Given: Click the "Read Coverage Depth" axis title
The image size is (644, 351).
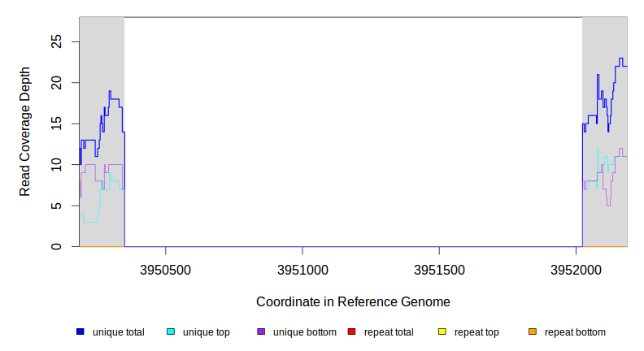Looking at the screenshot, I should pos(25,132).
